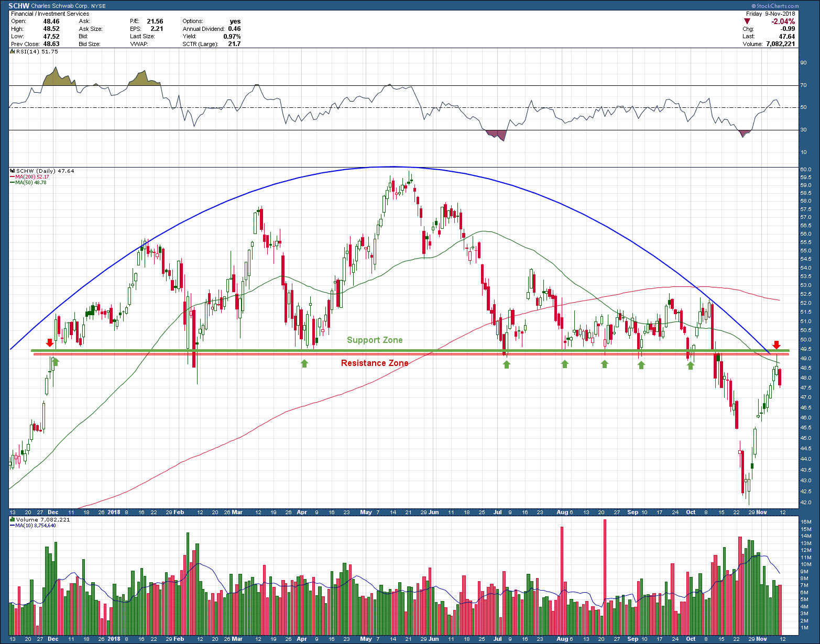The image size is (820, 644).
Task: Click the Chg value -0.99
Action: [788, 29]
